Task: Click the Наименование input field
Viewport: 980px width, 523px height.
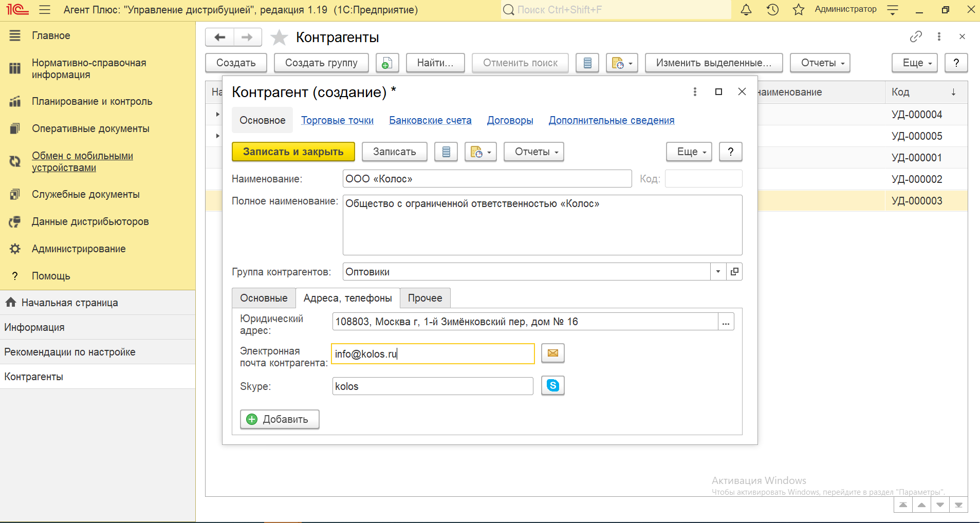Action: pos(487,179)
